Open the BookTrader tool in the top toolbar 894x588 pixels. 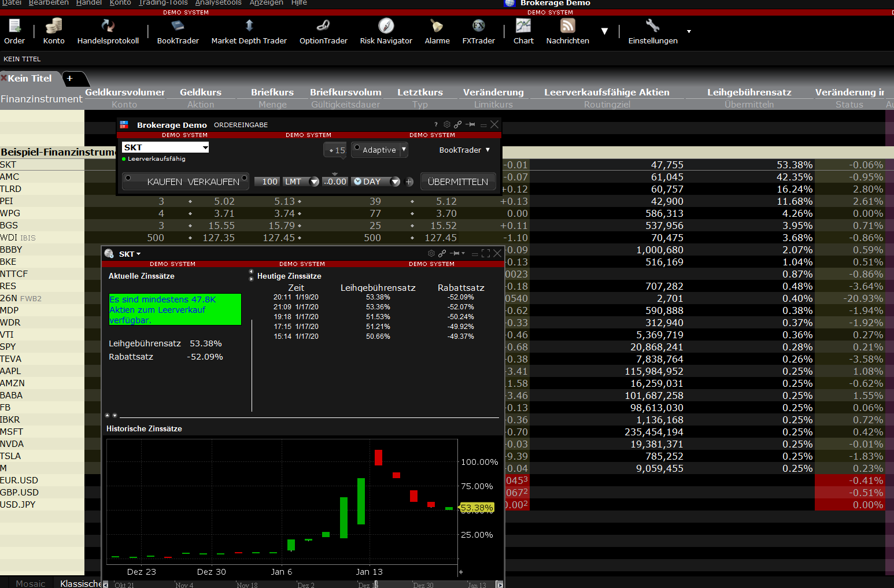[x=178, y=31]
